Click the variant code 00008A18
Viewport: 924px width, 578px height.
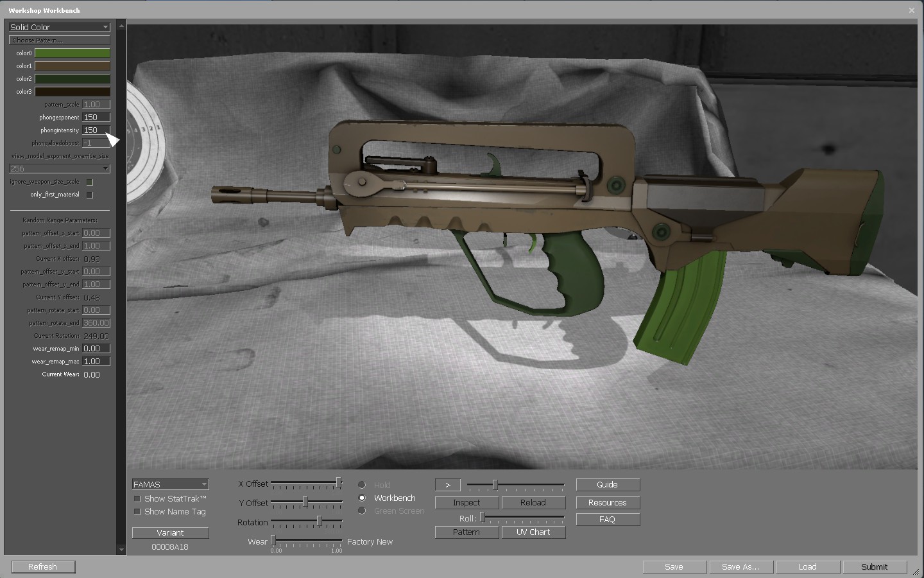pos(170,547)
